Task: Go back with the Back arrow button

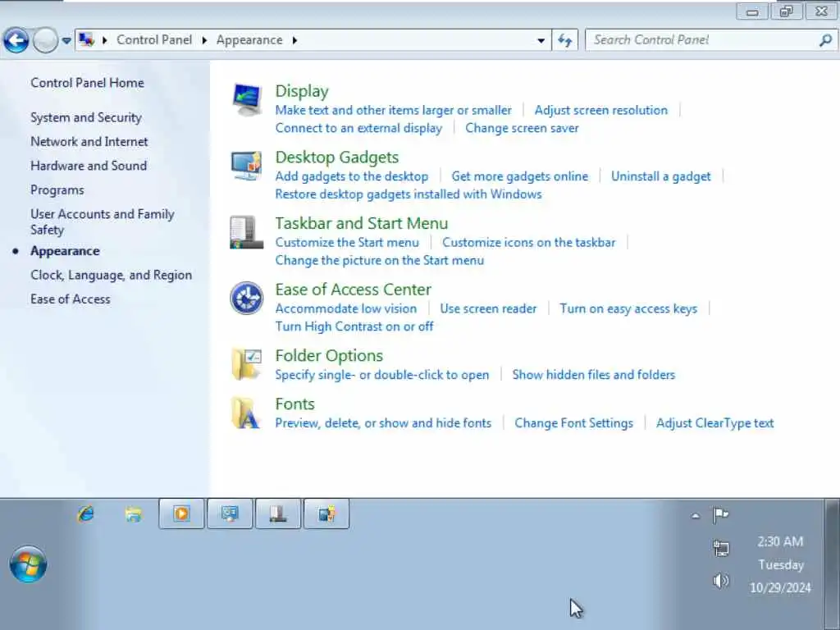Action: (16, 40)
